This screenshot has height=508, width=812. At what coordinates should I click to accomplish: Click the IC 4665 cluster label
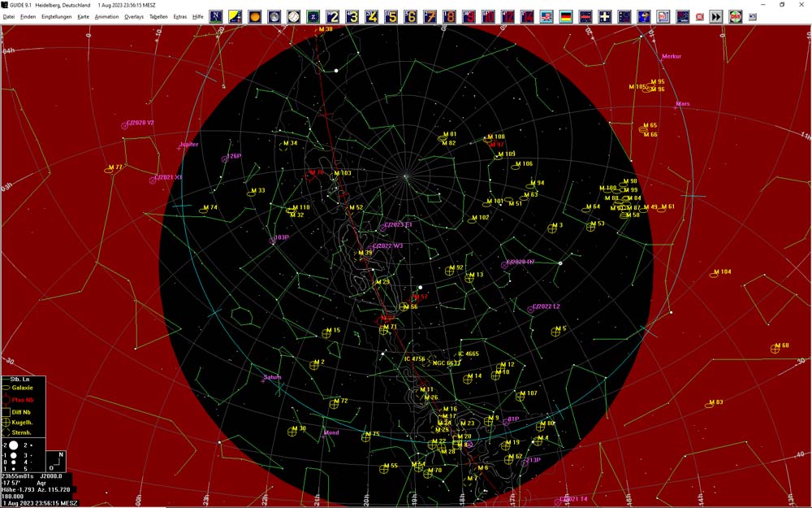(x=469, y=354)
